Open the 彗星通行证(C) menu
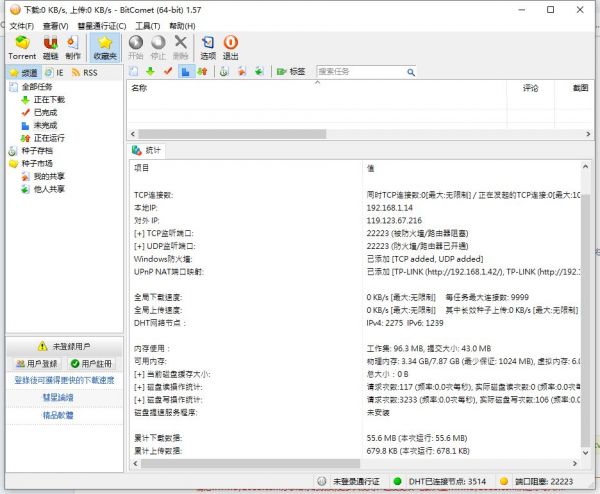Screen dimensions: 600x494 102,26
